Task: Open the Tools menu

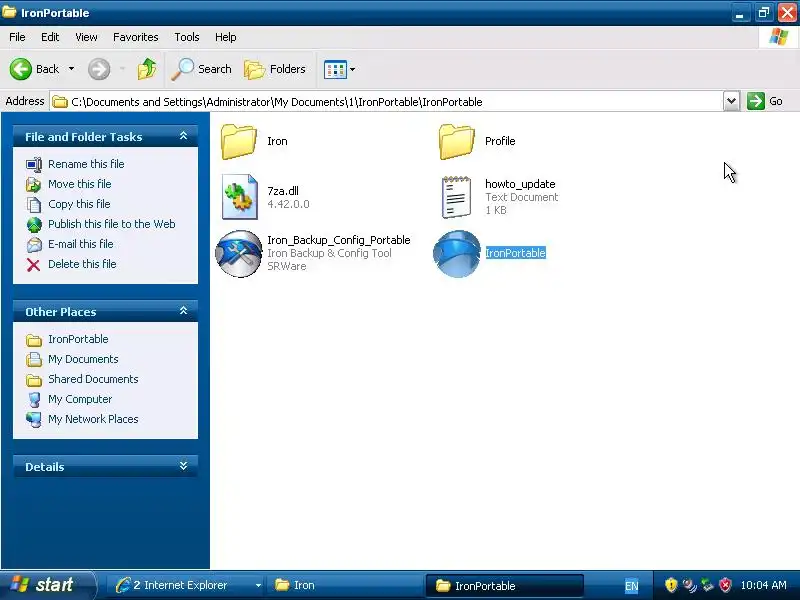Action: point(187,37)
